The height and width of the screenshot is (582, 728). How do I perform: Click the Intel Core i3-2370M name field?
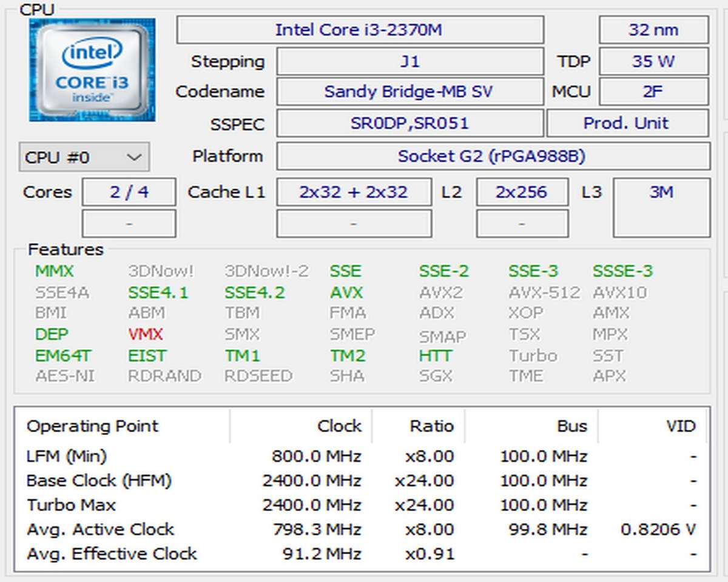359,30
